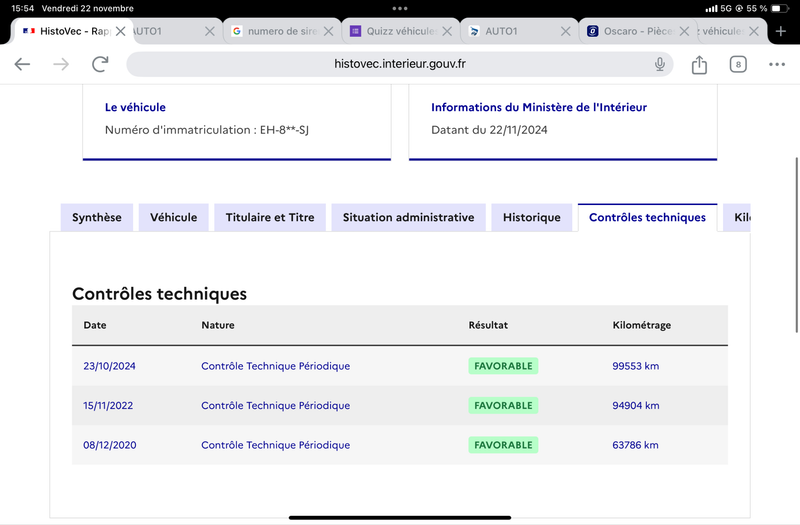Viewport: 800px width, 525px height.
Task: Open the Véhicule tab
Action: [x=173, y=217]
